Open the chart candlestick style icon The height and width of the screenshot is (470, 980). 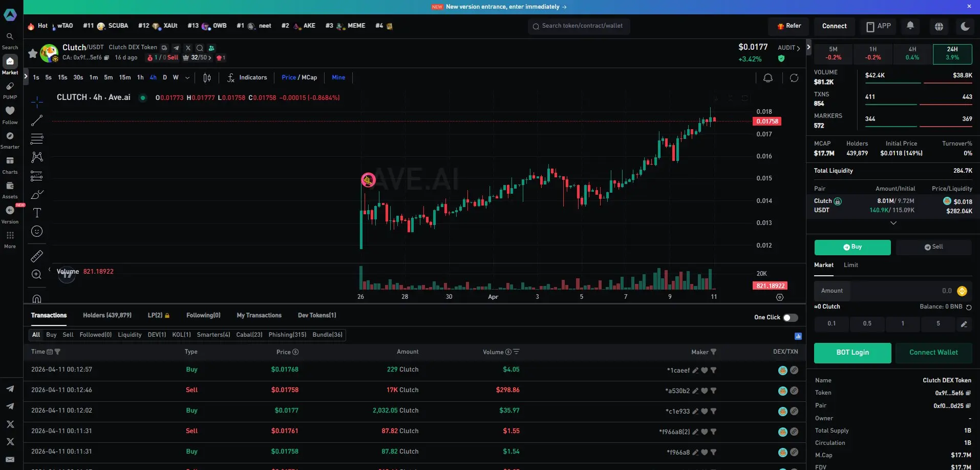(207, 78)
